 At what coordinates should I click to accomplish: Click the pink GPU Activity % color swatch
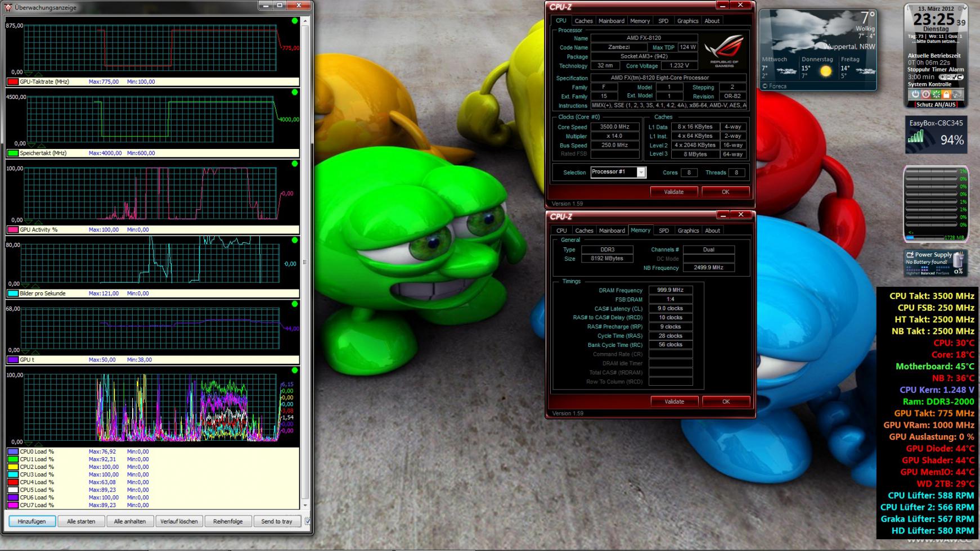[x=12, y=229]
